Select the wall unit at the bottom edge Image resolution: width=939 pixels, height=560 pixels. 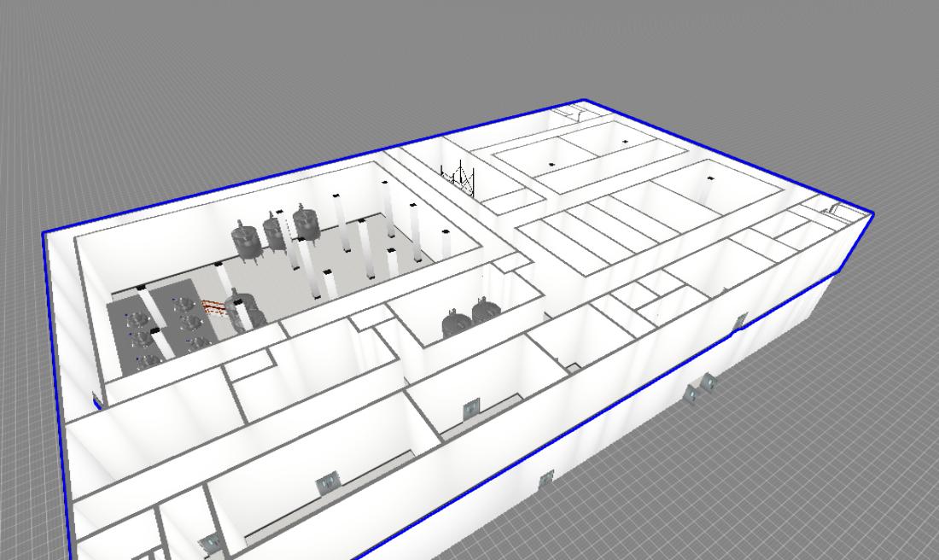pyautogui.click(x=208, y=543)
